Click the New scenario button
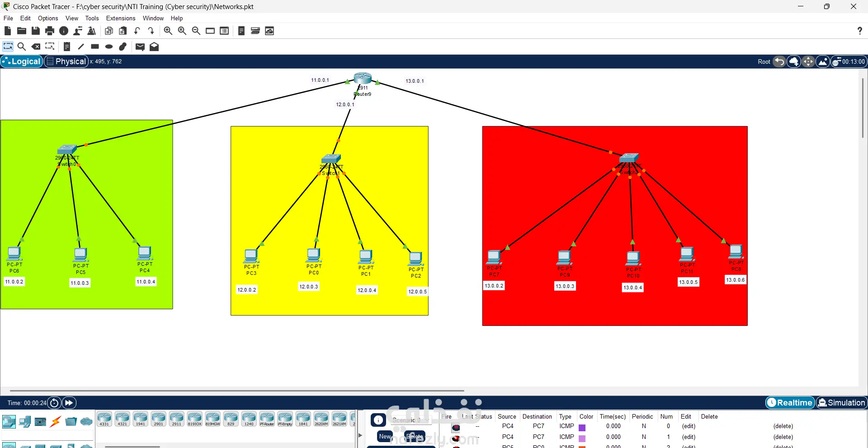 pos(385,436)
